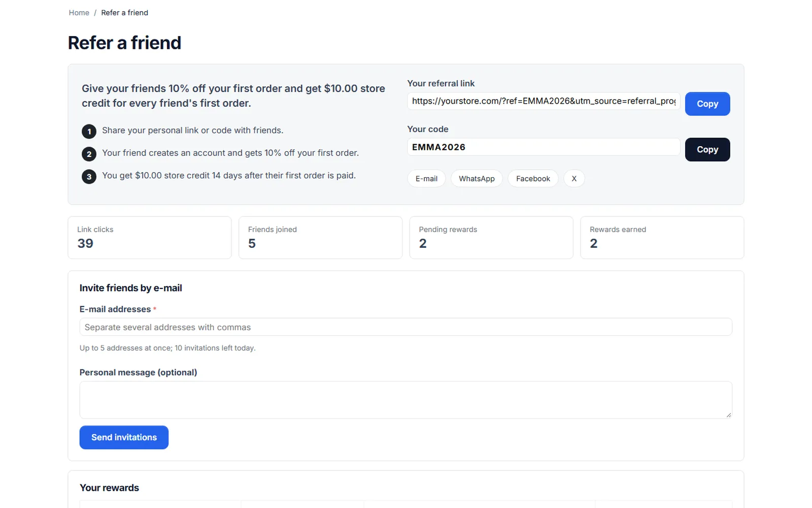Click 'Your rewards' section heading
The height and width of the screenshot is (508, 812).
click(x=109, y=488)
